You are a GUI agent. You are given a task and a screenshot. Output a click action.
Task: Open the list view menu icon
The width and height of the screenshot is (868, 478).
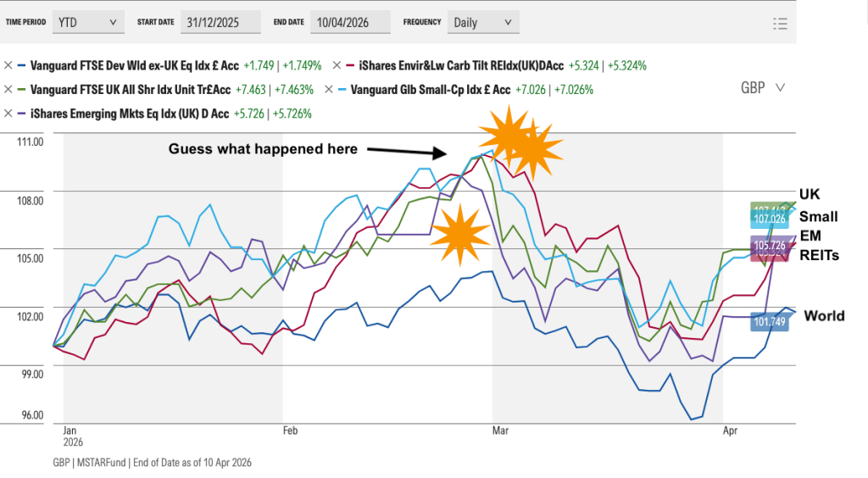tap(780, 23)
